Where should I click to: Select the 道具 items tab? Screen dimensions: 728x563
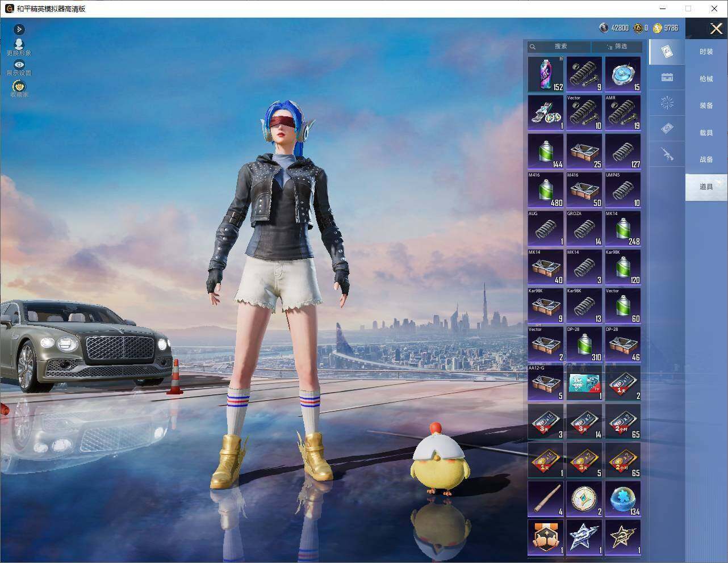pos(706,187)
